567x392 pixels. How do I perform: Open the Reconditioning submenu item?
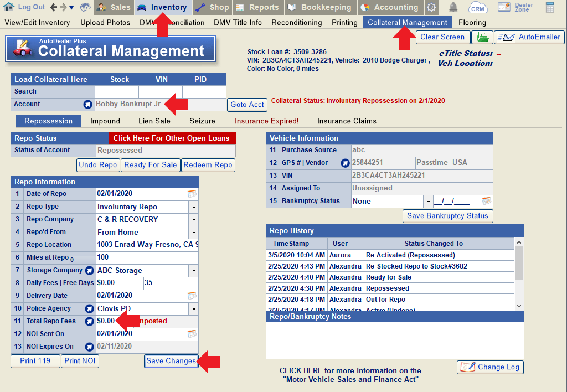(x=297, y=23)
